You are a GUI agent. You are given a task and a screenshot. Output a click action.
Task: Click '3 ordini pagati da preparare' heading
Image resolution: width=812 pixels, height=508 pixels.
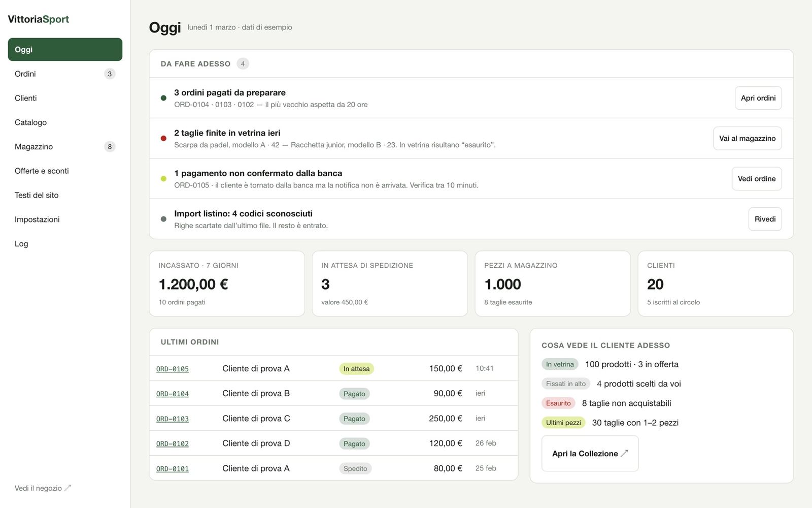point(230,92)
